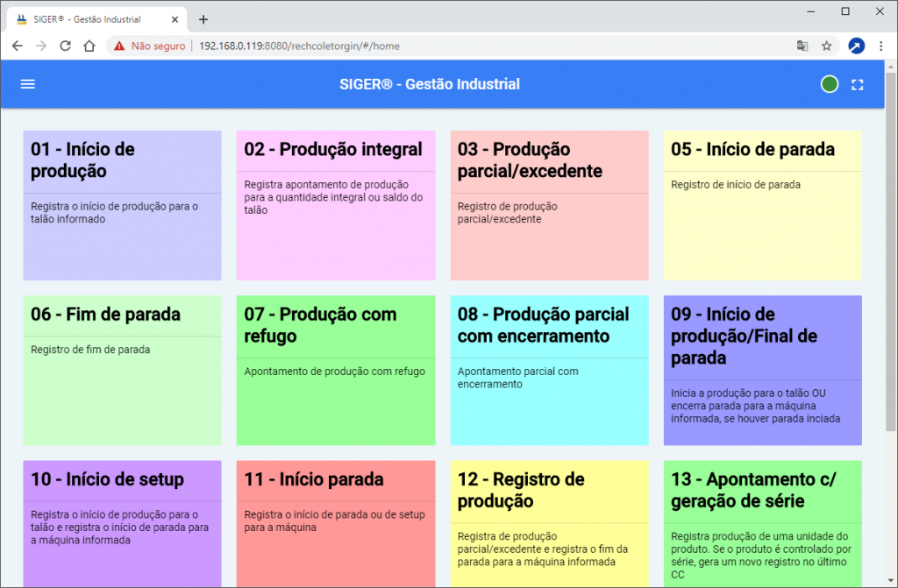This screenshot has height=588, width=898.
Task: Select 08 - Produção parcial com encerramento
Action: [549, 371]
